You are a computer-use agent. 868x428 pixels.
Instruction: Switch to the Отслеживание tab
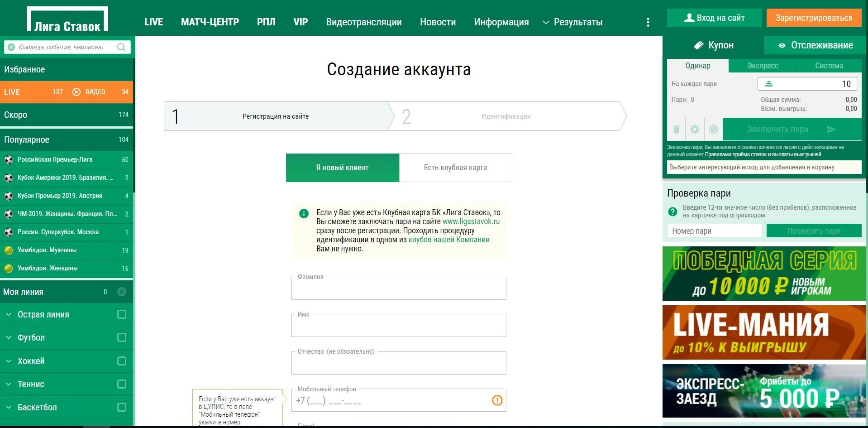coord(816,45)
